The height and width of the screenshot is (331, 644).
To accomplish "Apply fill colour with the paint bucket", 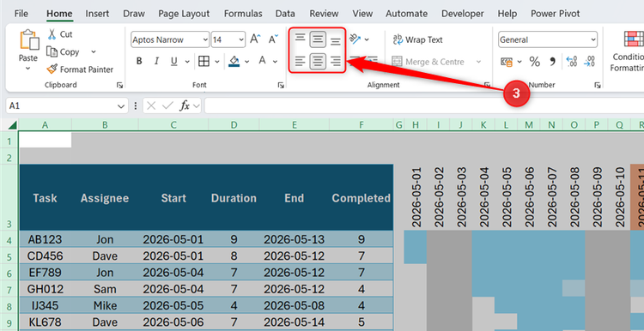I will (234, 62).
